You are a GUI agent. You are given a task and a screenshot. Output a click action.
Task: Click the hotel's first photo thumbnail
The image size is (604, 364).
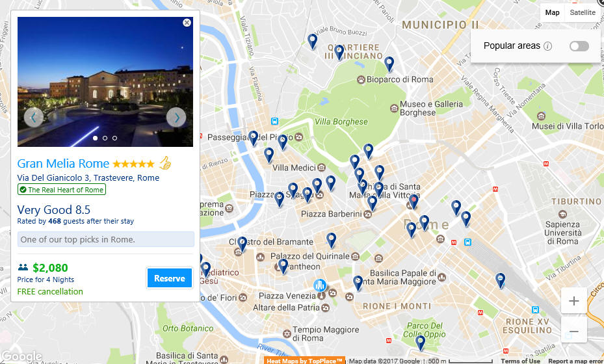coord(105,82)
